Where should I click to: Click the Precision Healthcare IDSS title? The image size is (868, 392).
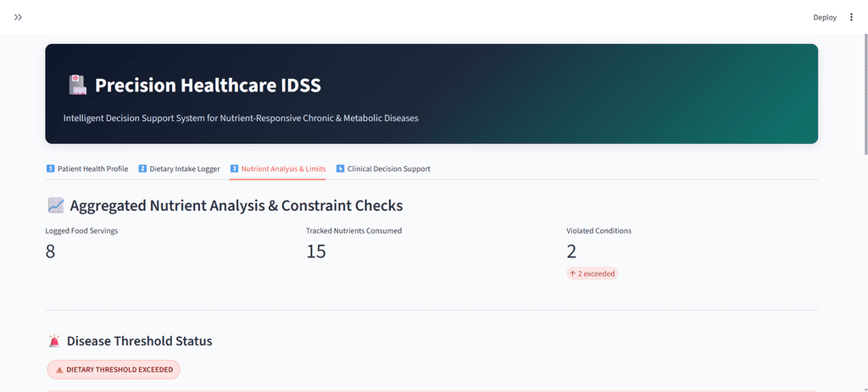(208, 86)
